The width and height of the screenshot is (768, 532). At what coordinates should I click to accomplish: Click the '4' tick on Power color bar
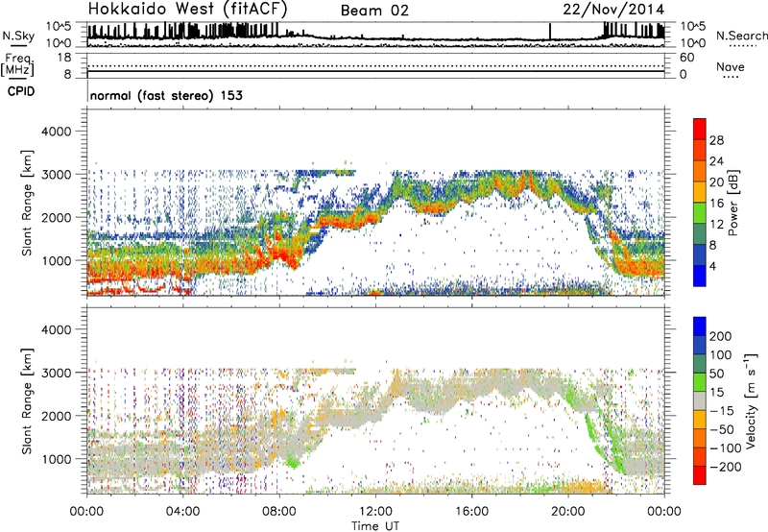(712, 266)
